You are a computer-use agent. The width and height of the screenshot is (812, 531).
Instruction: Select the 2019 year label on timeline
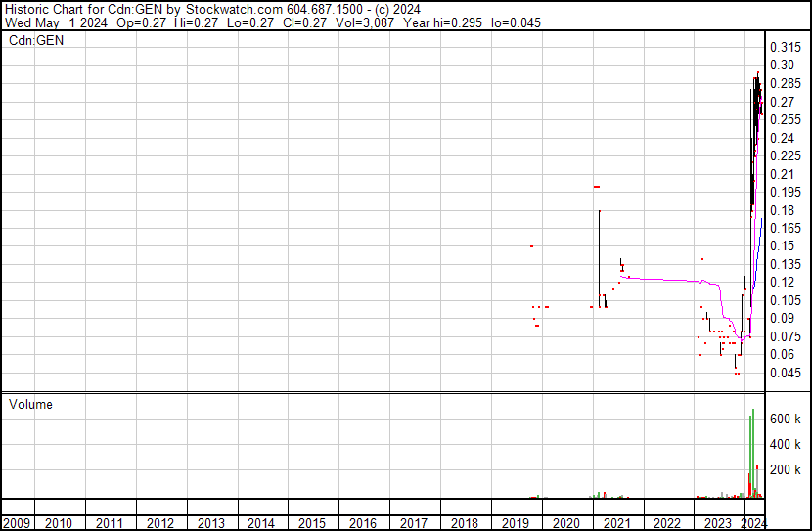[x=516, y=523]
